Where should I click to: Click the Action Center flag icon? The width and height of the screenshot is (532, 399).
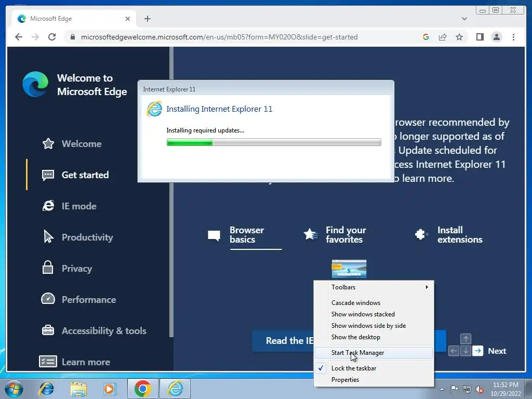click(x=454, y=389)
